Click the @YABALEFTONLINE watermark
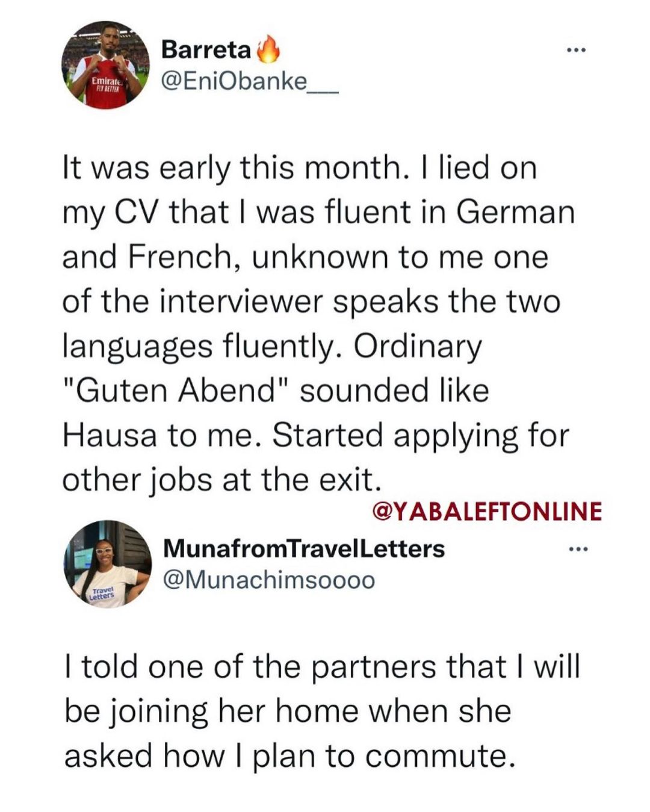650x812 pixels. pyautogui.click(x=487, y=511)
